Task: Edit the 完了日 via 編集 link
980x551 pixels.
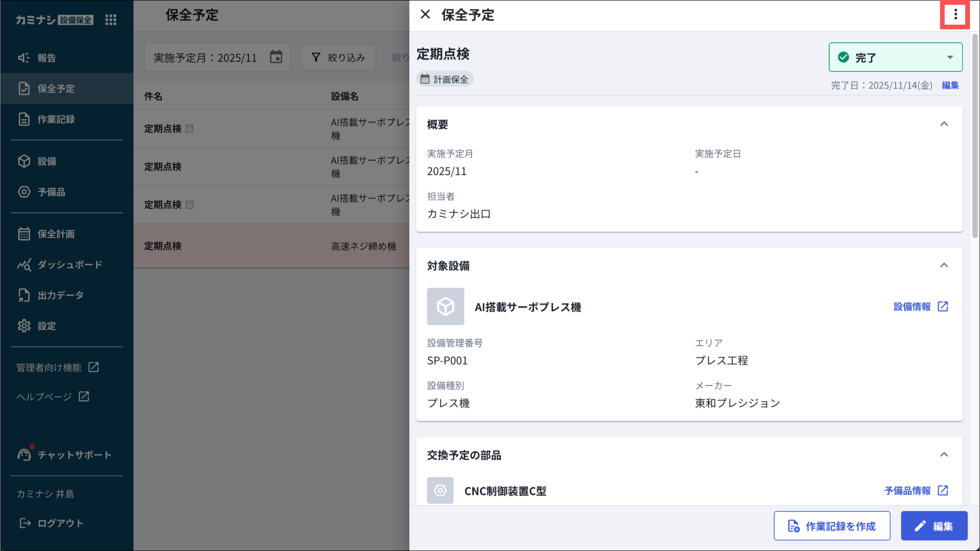Action: point(950,86)
